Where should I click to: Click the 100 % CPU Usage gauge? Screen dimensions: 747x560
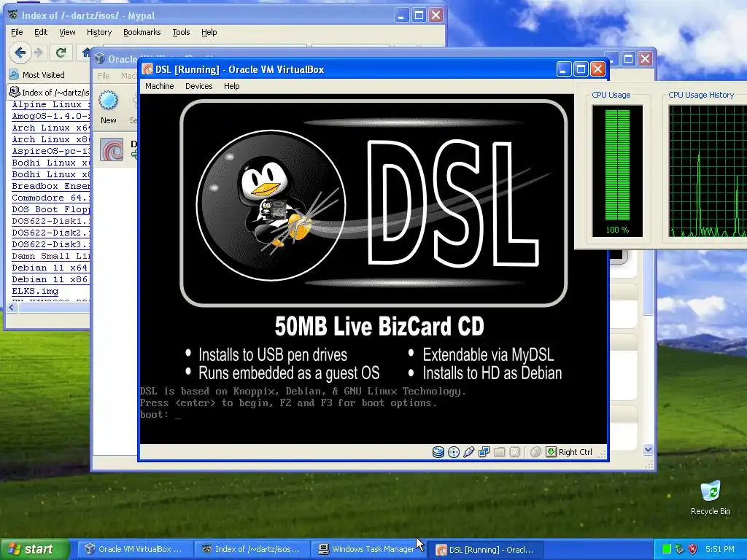tap(617, 171)
